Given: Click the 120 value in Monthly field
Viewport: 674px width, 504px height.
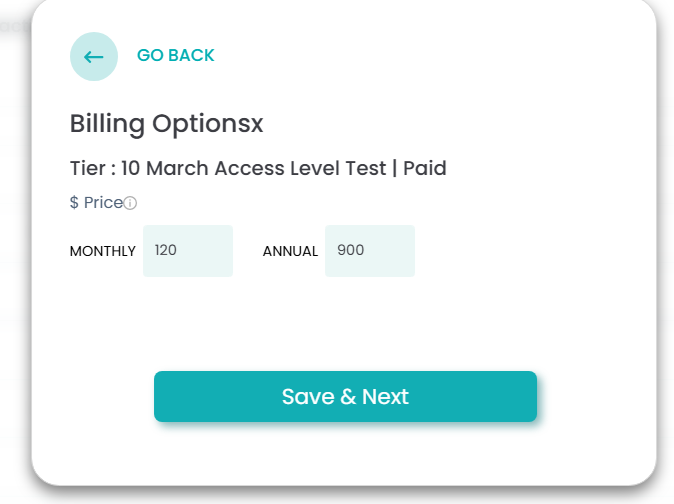Looking at the screenshot, I should 166,251.
